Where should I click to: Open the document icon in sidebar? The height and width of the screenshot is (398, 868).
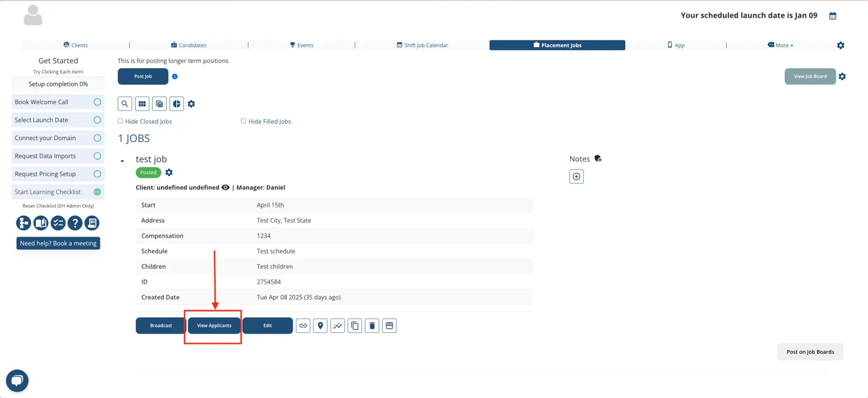point(92,223)
